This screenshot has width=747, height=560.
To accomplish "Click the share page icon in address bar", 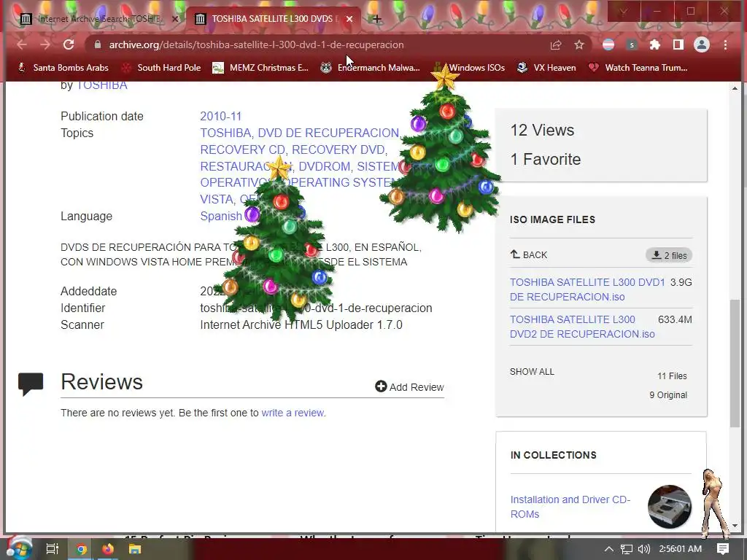I will click(555, 44).
